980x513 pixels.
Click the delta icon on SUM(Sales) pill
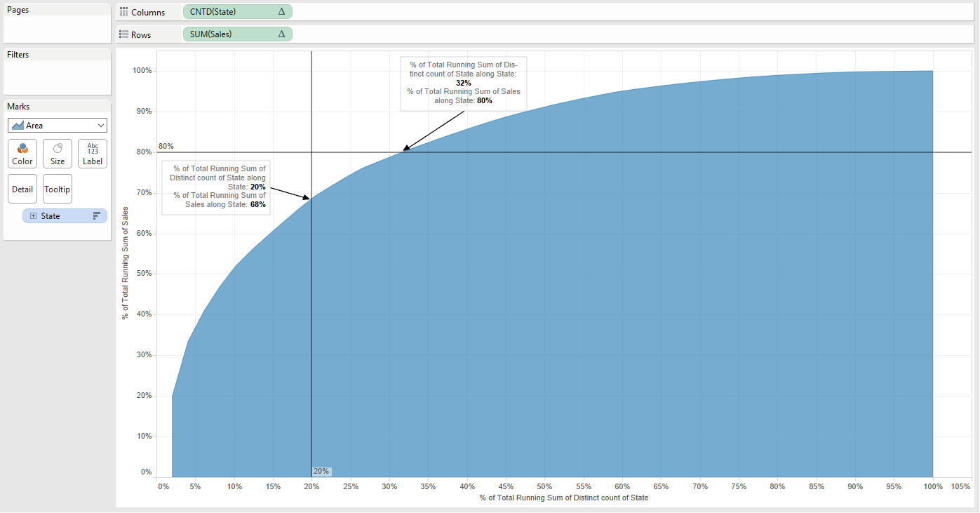(281, 34)
